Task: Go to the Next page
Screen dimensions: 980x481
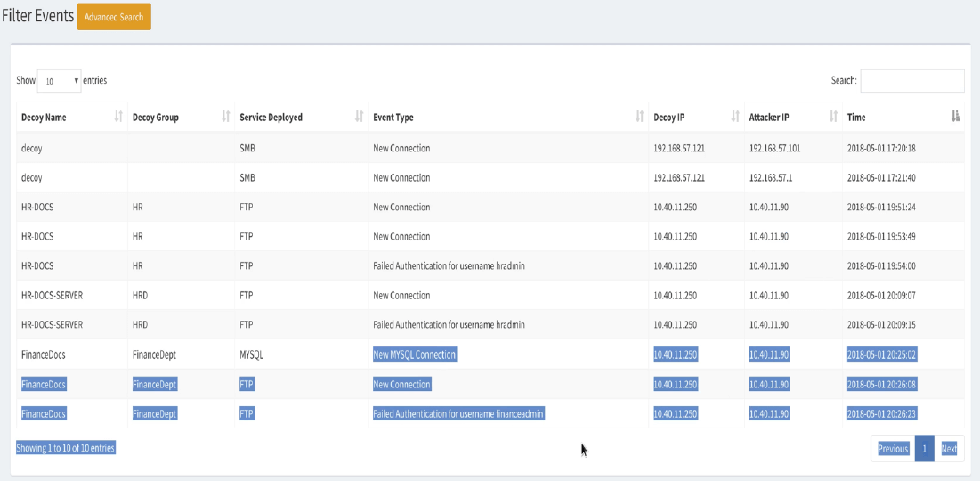Action: coord(949,449)
